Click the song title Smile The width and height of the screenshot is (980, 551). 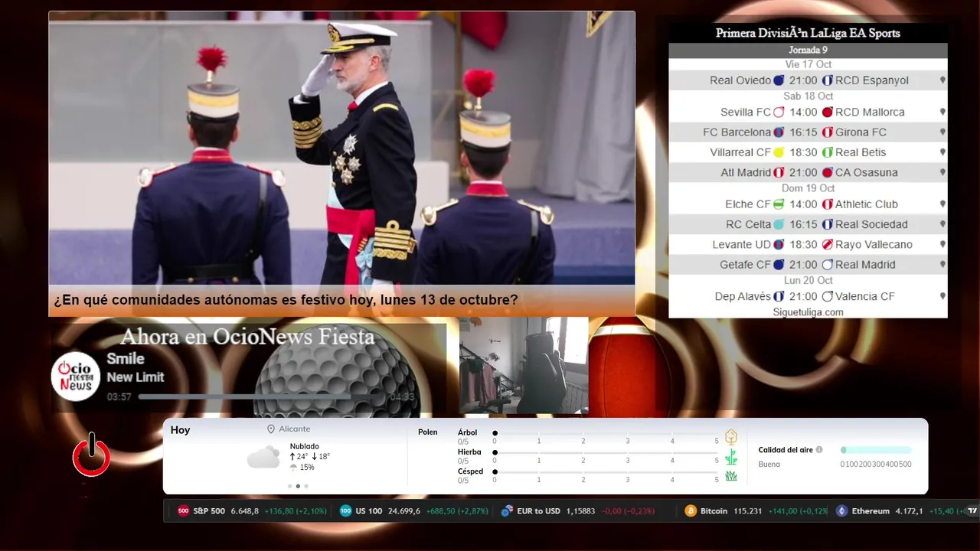(x=126, y=358)
